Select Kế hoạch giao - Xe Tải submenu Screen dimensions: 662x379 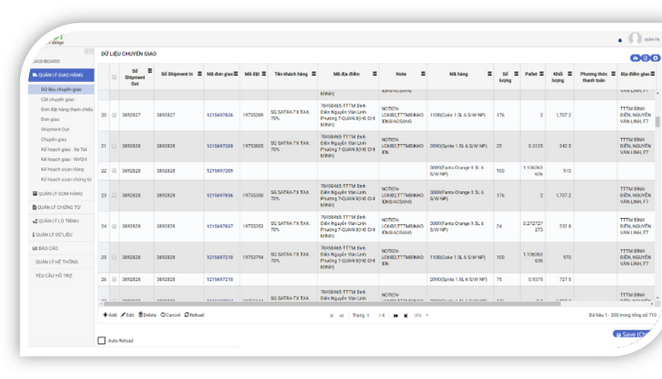64,149
